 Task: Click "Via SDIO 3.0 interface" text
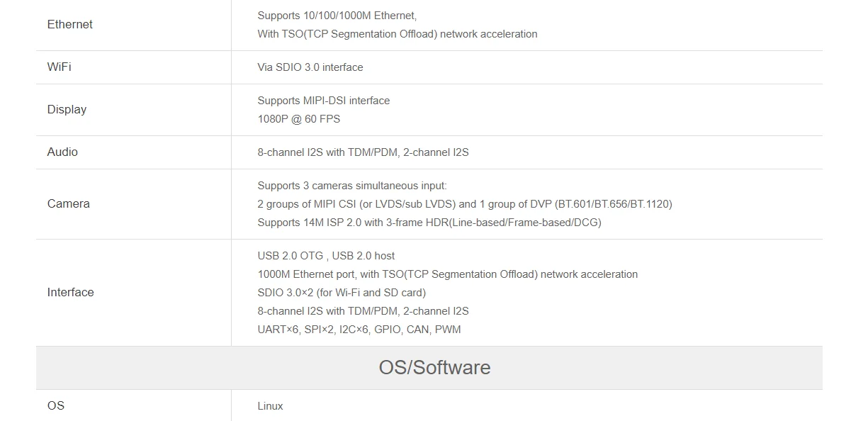(310, 67)
